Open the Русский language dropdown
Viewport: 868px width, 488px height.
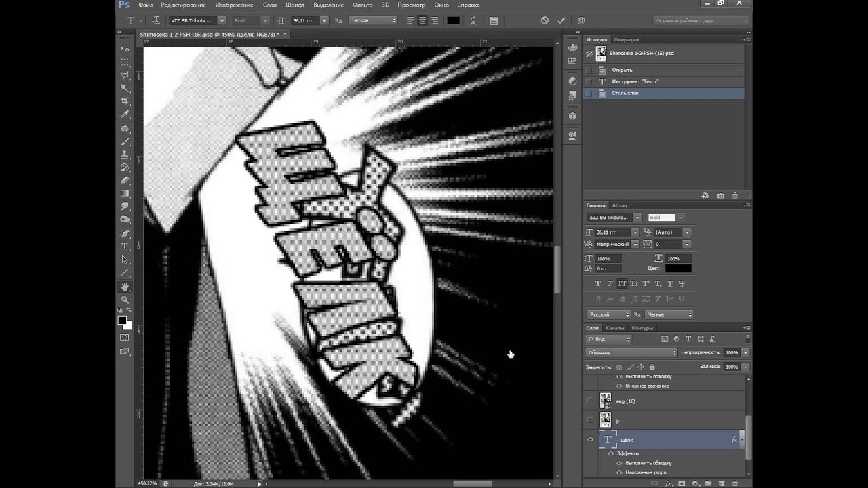point(609,314)
